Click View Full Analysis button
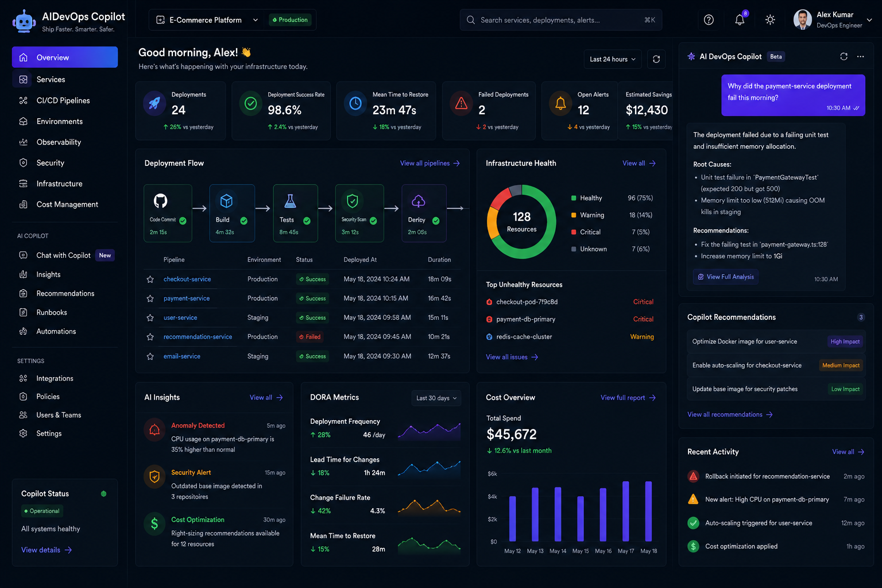 [726, 277]
